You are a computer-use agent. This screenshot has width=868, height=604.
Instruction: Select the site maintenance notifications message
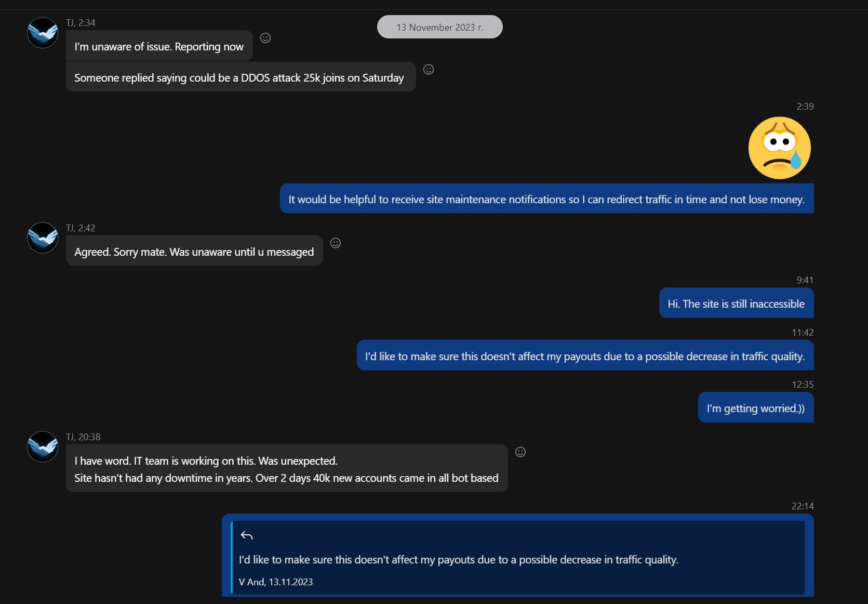[x=547, y=199]
